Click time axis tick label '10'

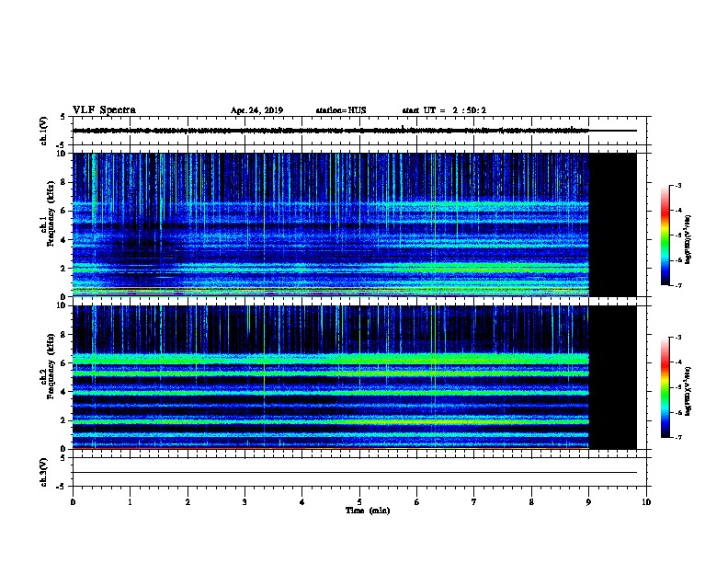click(x=646, y=502)
